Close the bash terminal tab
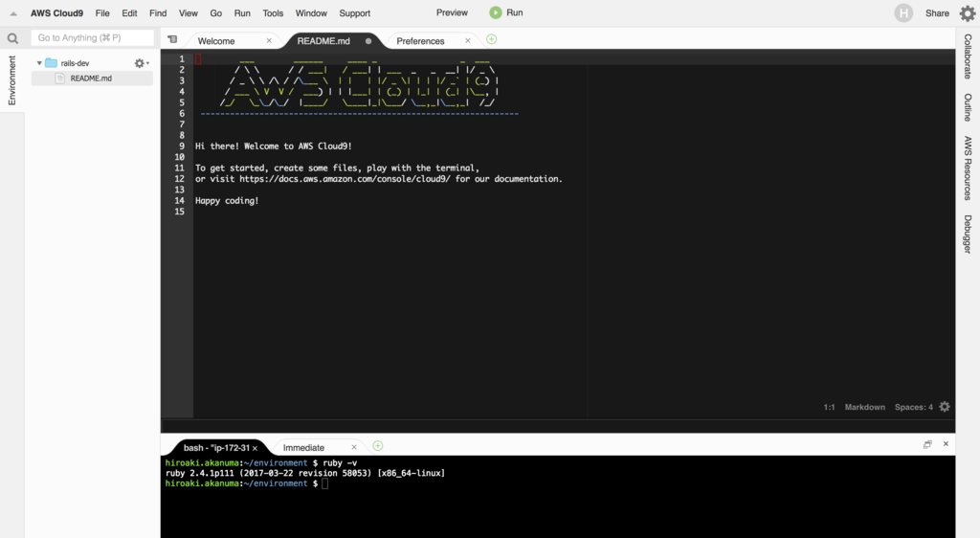 [x=255, y=448]
